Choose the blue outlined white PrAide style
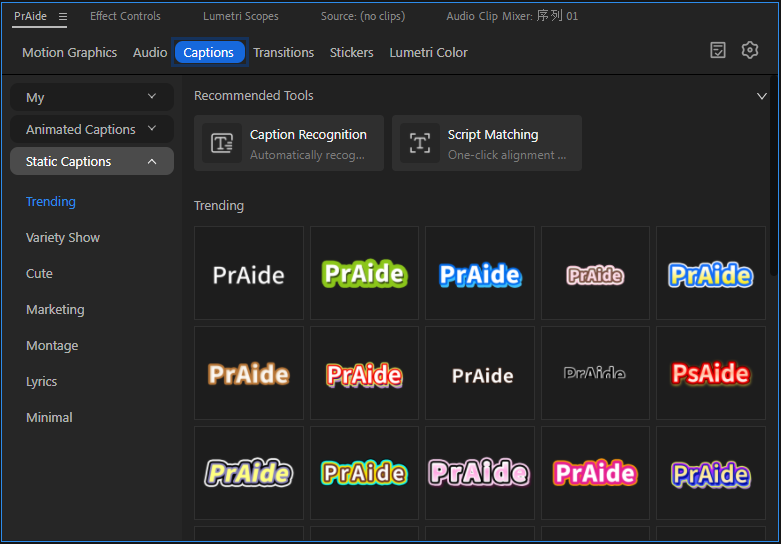 [480, 273]
